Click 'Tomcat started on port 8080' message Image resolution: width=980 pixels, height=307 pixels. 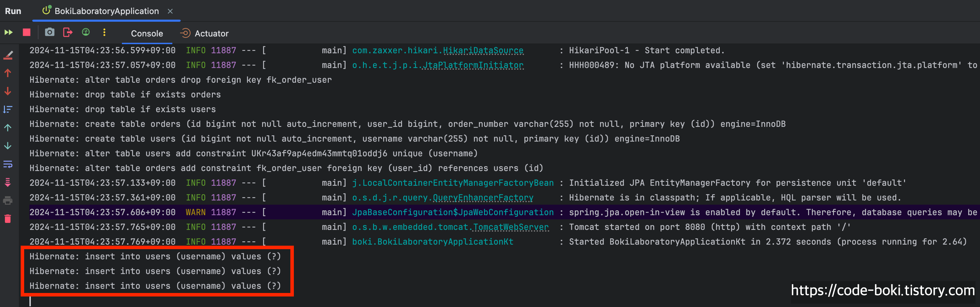pyautogui.click(x=710, y=227)
